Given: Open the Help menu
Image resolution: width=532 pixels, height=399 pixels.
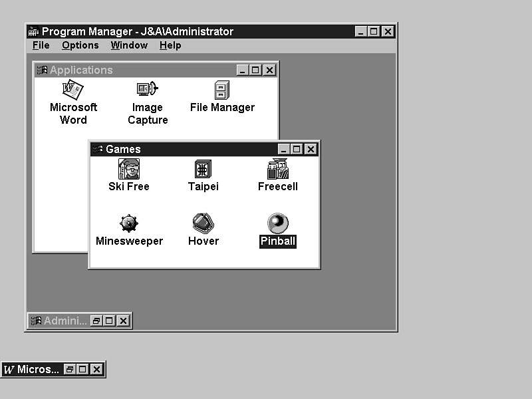Looking at the screenshot, I should click(170, 45).
